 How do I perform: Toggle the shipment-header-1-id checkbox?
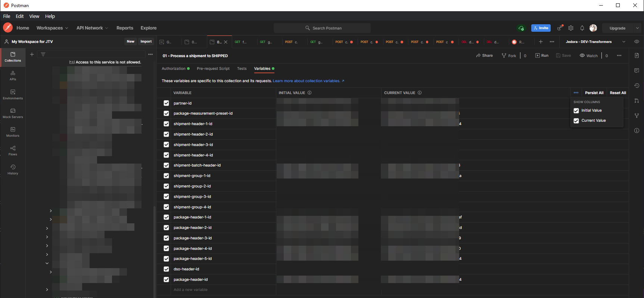[x=166, y=124]
